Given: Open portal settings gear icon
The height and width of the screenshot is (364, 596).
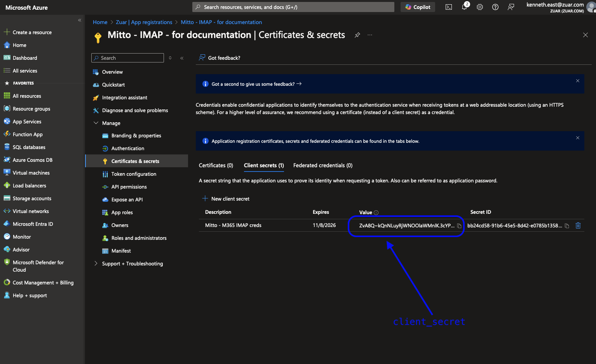Looking at the screenshot, I should click(480, 7).
